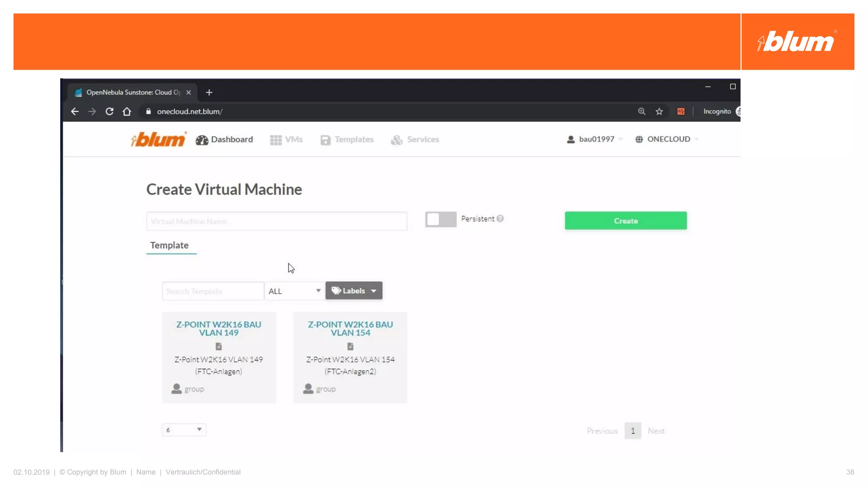
Task: Reload the page with refresh icon
Action: (109, 111)
